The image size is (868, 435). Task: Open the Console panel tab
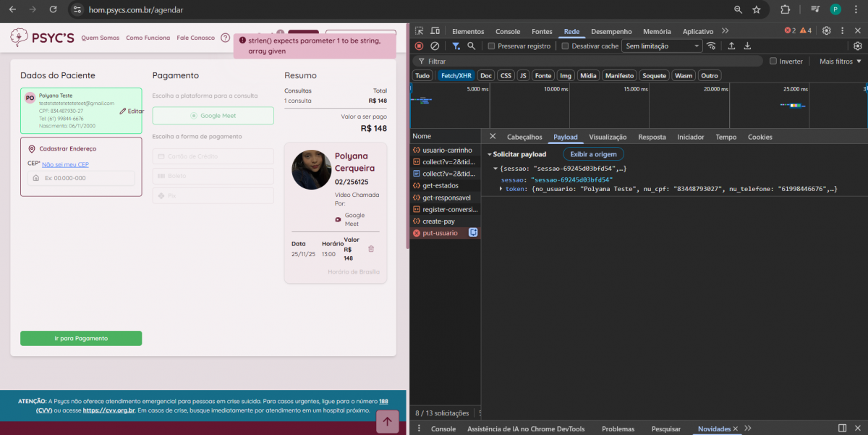pyautogui.click(x=508, y=31)
